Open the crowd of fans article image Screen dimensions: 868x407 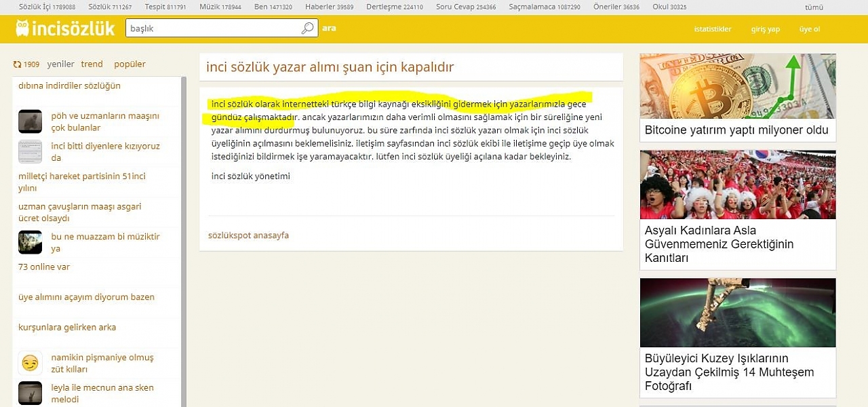pos(738,185)
